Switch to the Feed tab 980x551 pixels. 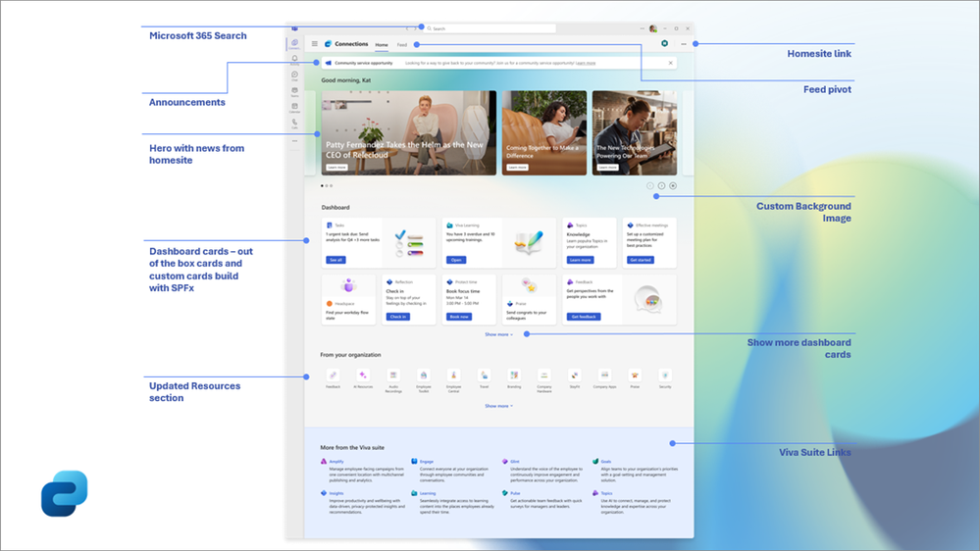click(x=402, y=45)
